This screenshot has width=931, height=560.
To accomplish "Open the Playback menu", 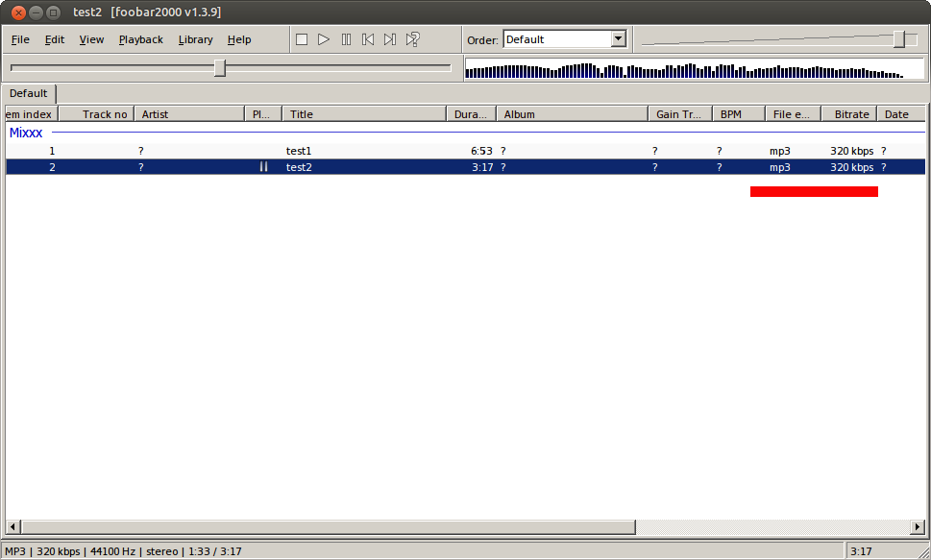I will tap(140, 39).
